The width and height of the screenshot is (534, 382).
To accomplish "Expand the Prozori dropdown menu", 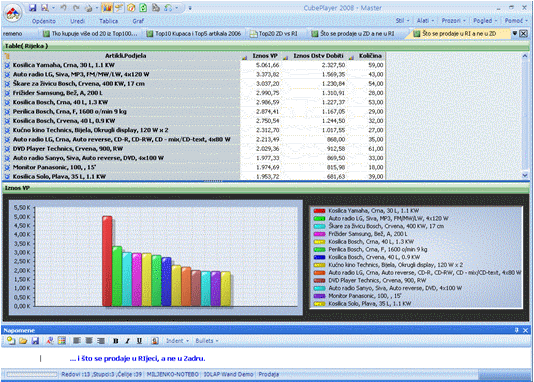I will pyautogui.click(x=453, y=21).
